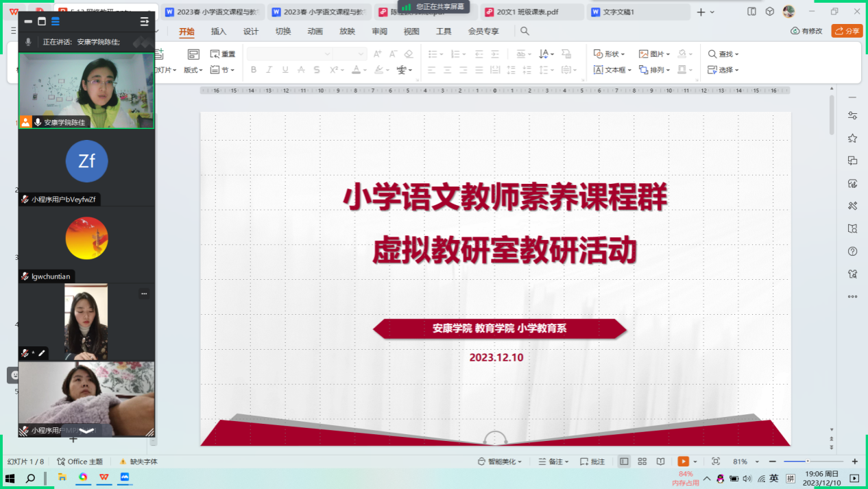Click the 批注 comments button
The image size is (868, 489).
[592, 462]
